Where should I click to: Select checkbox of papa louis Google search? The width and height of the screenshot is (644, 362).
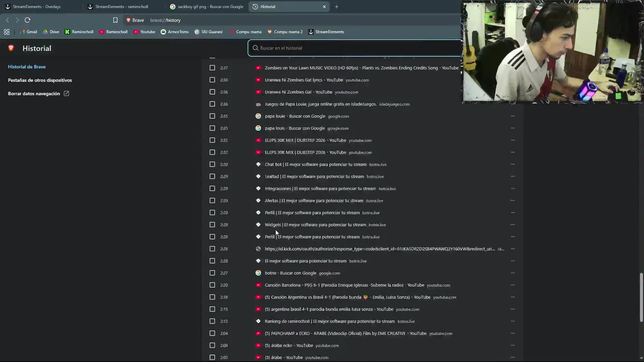tap(212, 128)
